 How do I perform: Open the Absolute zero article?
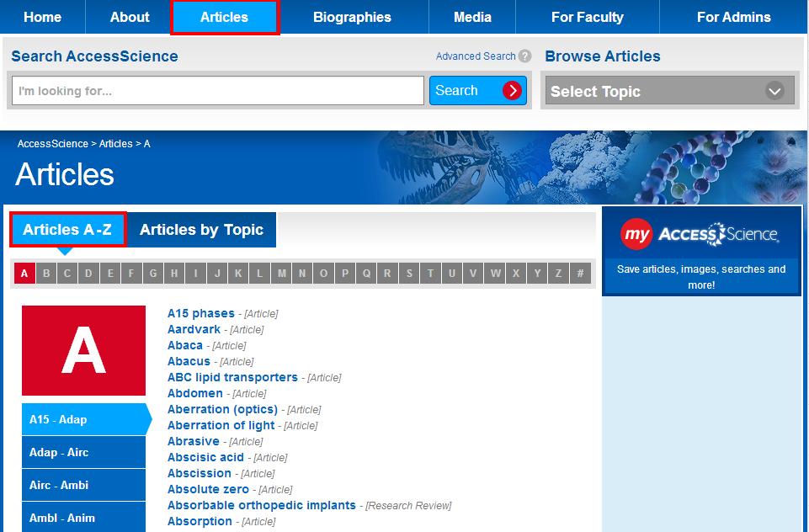208,489
